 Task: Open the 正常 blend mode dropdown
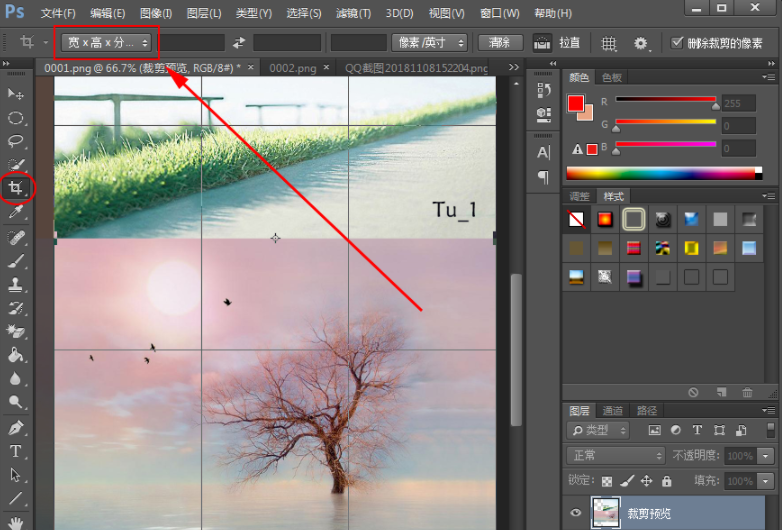tap(615, 456)
